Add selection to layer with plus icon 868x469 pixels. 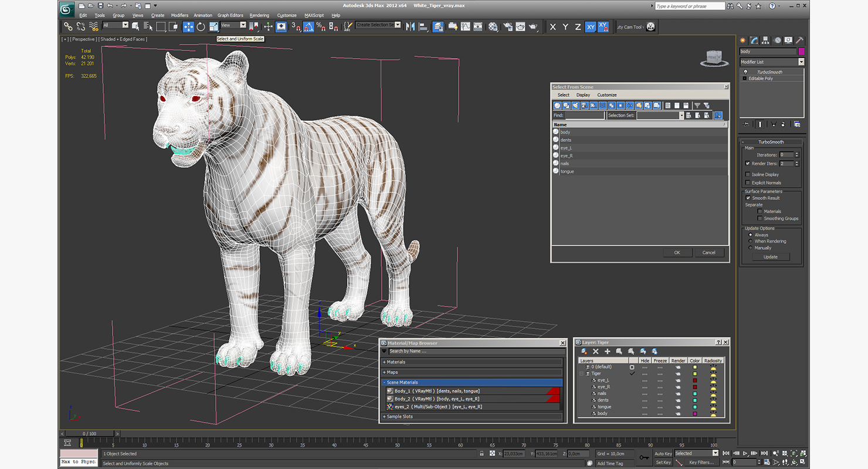pos(607,351)
